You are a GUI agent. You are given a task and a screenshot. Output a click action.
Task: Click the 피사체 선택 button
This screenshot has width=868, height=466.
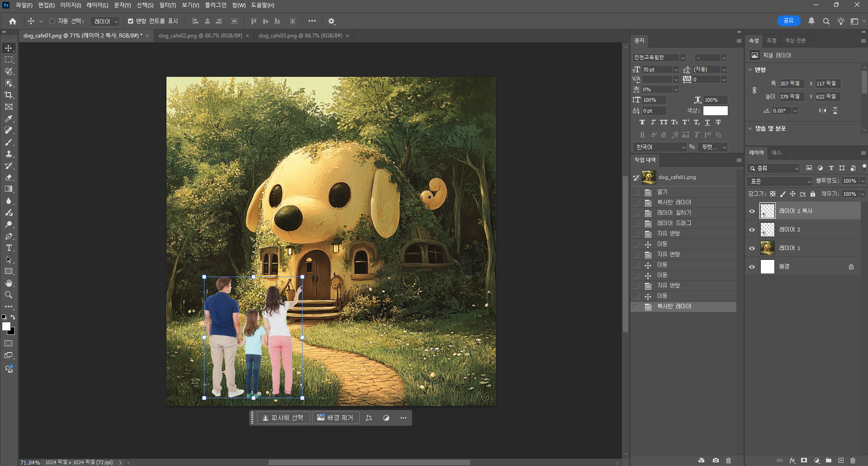[x=283, y=418]
